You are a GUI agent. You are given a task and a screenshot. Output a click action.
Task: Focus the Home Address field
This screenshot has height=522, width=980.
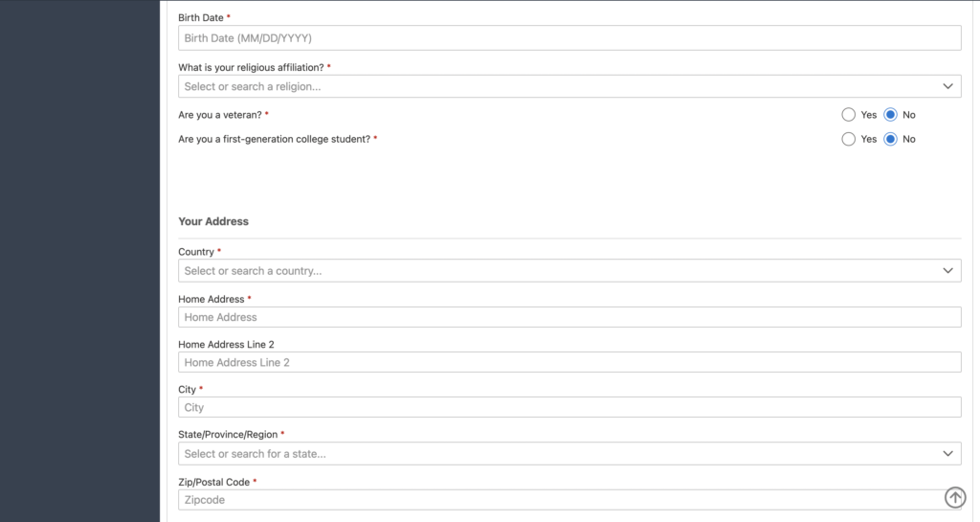pos(569,317)
